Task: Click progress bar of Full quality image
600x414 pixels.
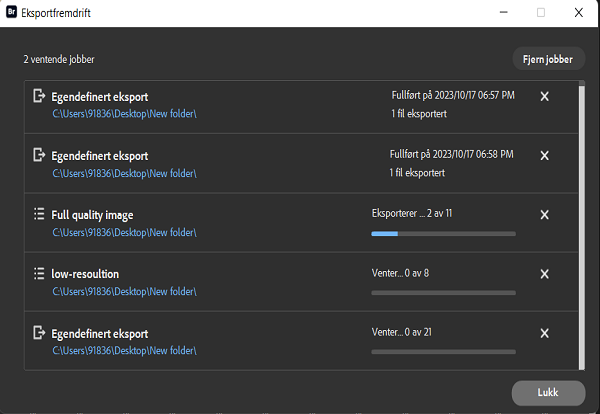Action: 443,234
